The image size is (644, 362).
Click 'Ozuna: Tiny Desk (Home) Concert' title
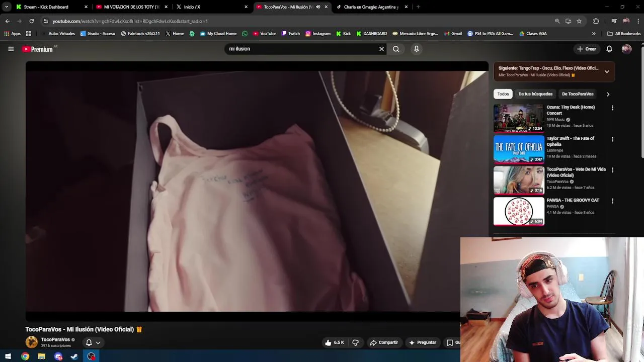[571, 110]
